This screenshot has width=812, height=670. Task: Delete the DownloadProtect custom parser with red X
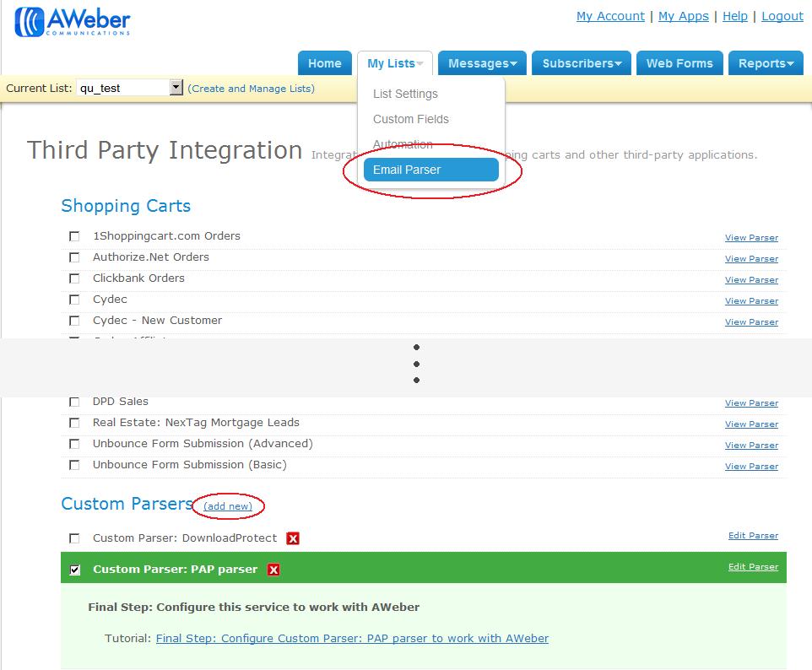293,538
